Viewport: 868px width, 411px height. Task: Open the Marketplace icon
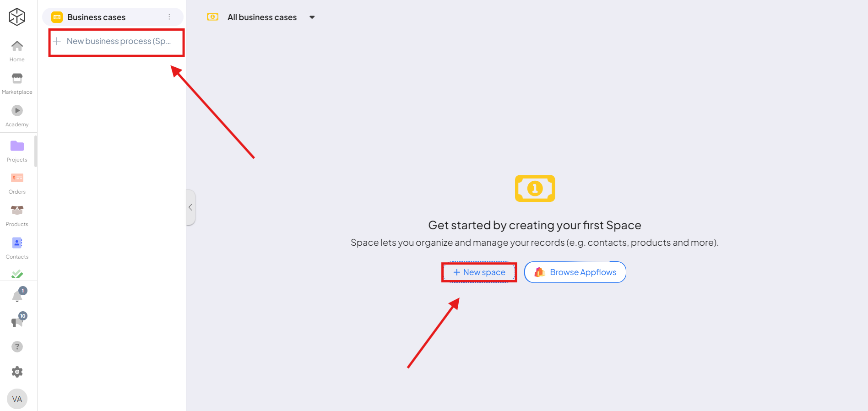pos(17,83)
